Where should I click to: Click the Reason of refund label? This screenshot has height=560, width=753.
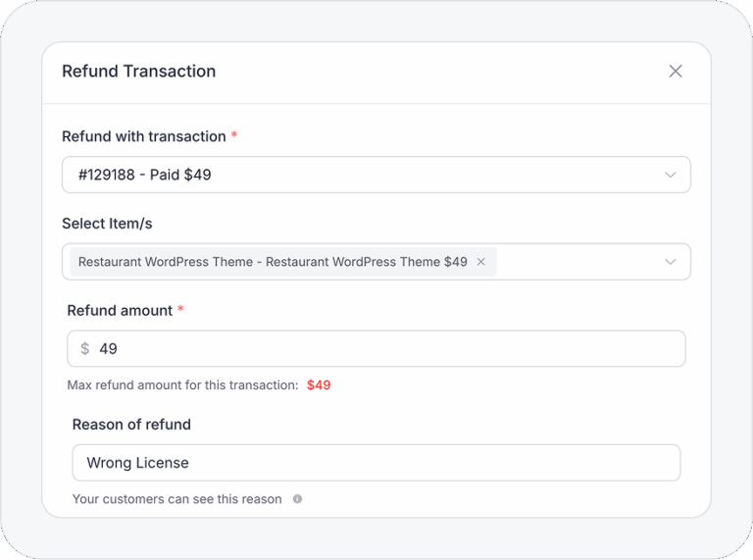131,425
